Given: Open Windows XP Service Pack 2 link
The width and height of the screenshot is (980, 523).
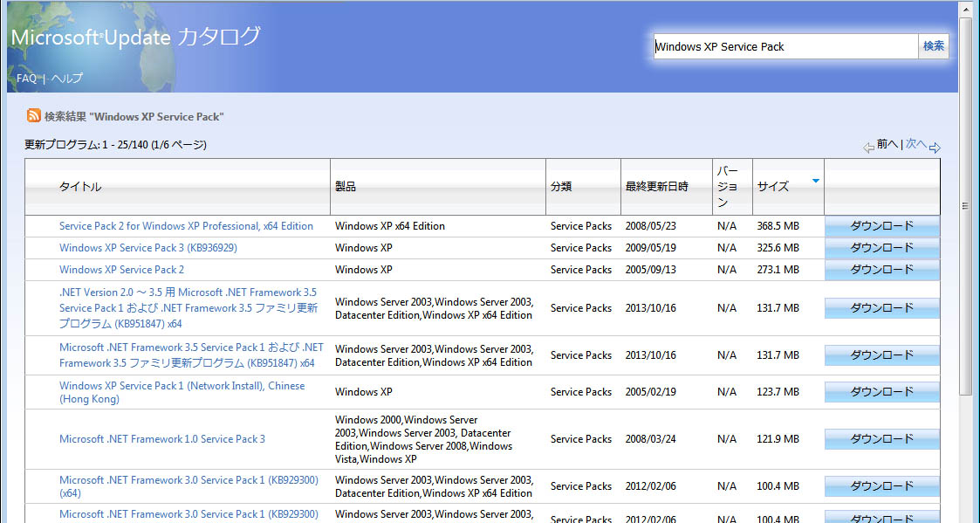Looking at the screenshot, I should pos(122,270).
